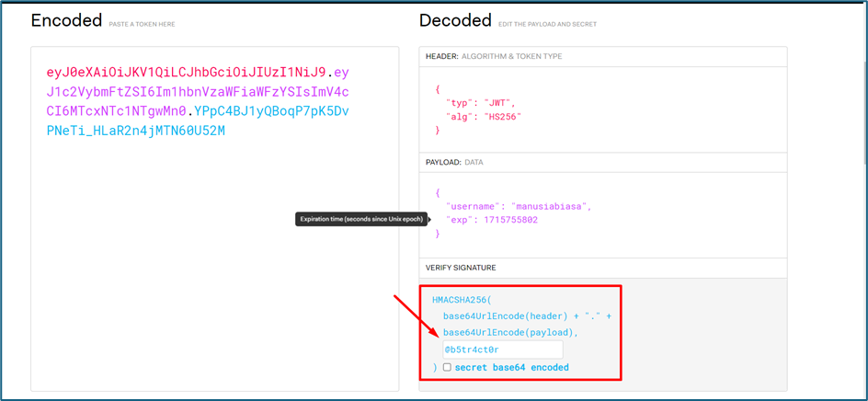Click the secret key input field
This screenshot has width=868, height=401.
point(503,350)
